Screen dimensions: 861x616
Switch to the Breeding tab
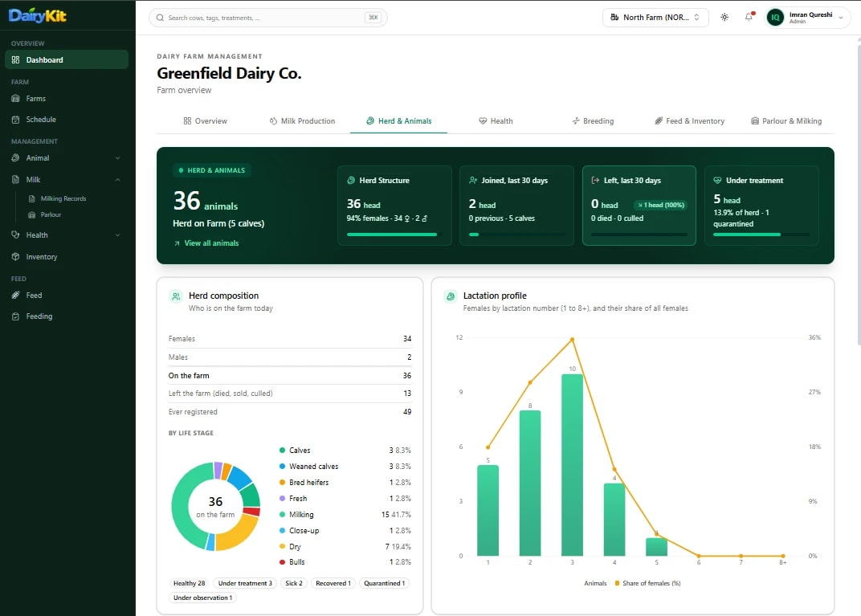pos(593,120)
